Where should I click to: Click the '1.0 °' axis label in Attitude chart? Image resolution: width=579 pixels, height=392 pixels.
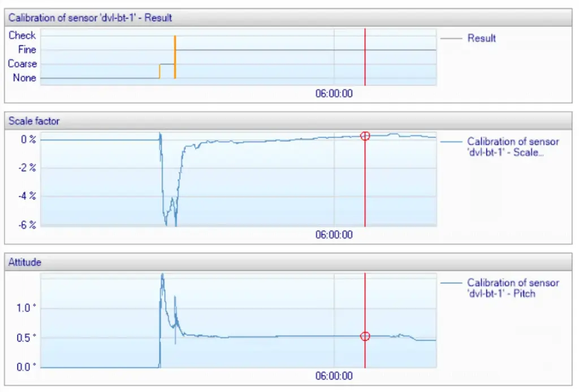pyautogui.click(x=25, y=308)
